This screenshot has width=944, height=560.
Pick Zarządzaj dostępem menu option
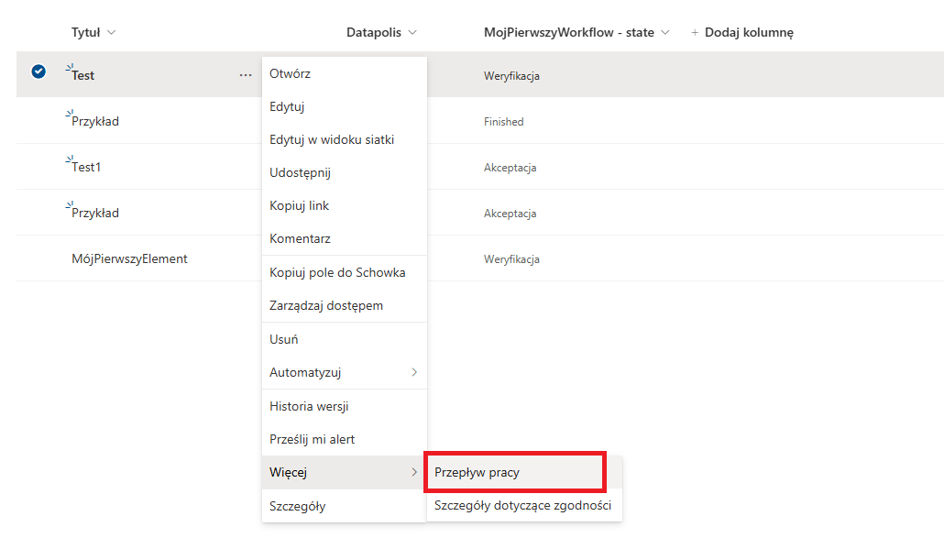pyautogui.click(x=326, y=305)
